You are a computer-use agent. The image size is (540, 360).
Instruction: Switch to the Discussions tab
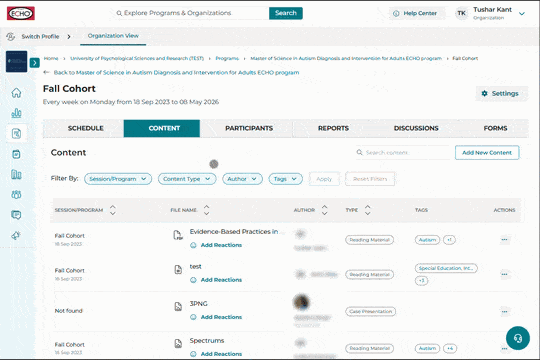(416, 128)
